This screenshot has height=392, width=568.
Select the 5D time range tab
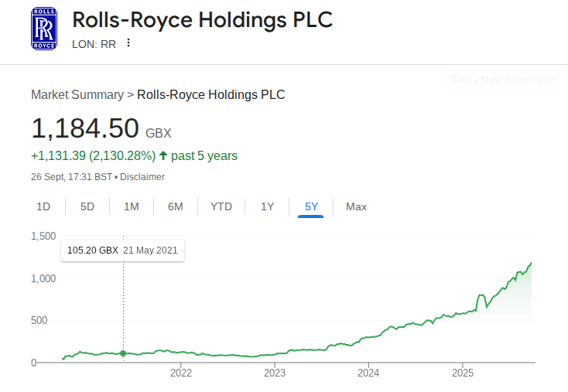coord(87,206)
